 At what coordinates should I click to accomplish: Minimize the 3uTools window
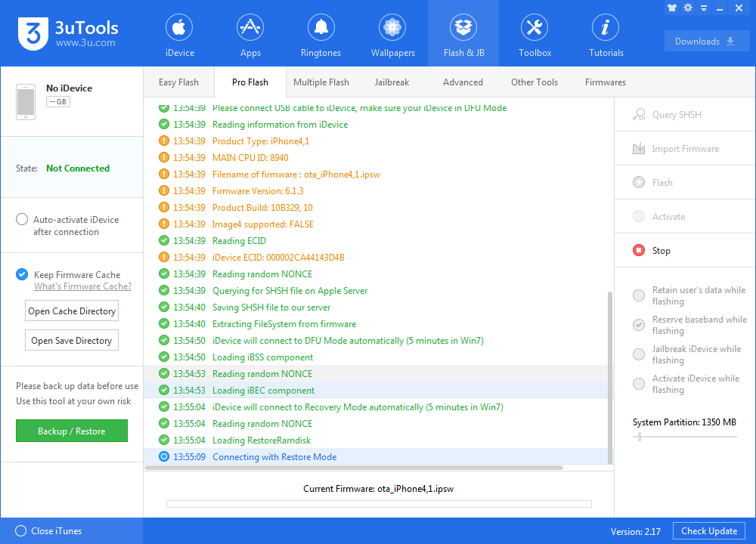point(720,8)
